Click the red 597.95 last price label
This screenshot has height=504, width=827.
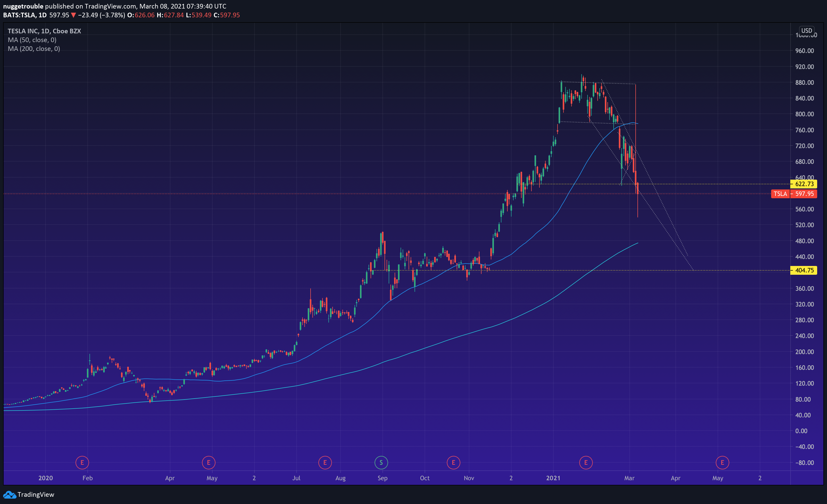[804, 194]
